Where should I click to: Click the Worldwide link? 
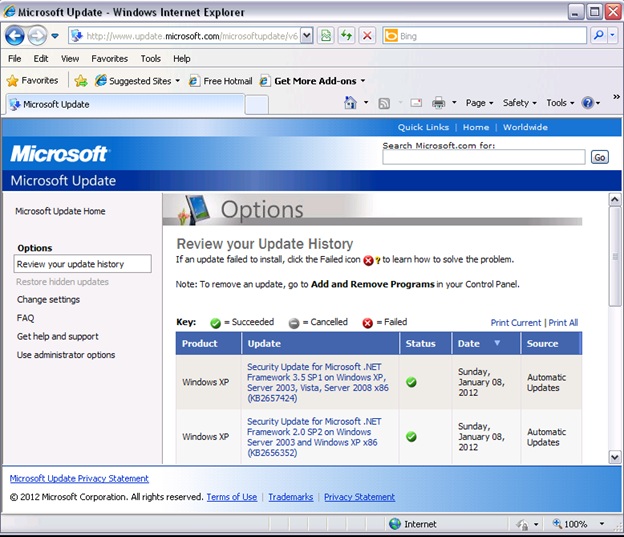point(525,127)
